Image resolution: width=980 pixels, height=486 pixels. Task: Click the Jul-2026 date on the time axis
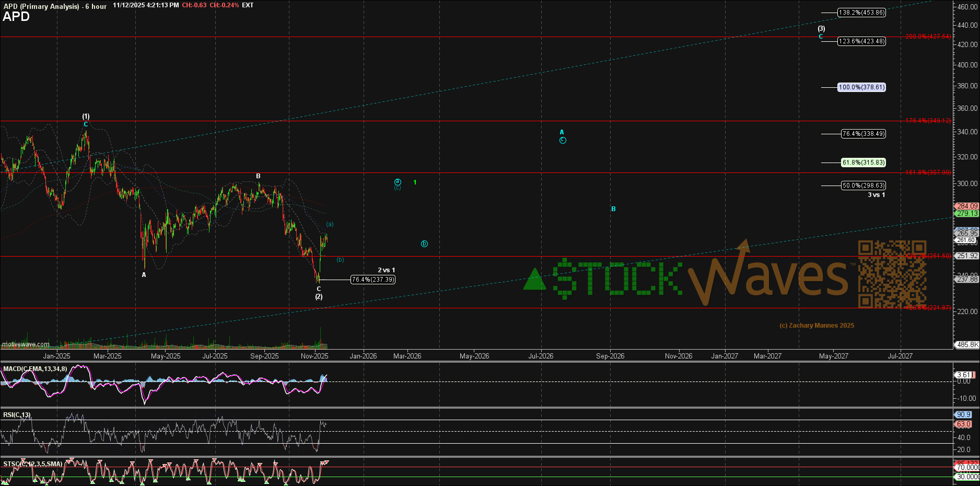[541, 356]
